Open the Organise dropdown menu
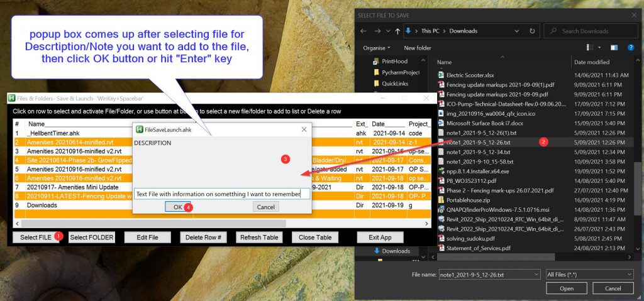 click(x=377, y=48)
